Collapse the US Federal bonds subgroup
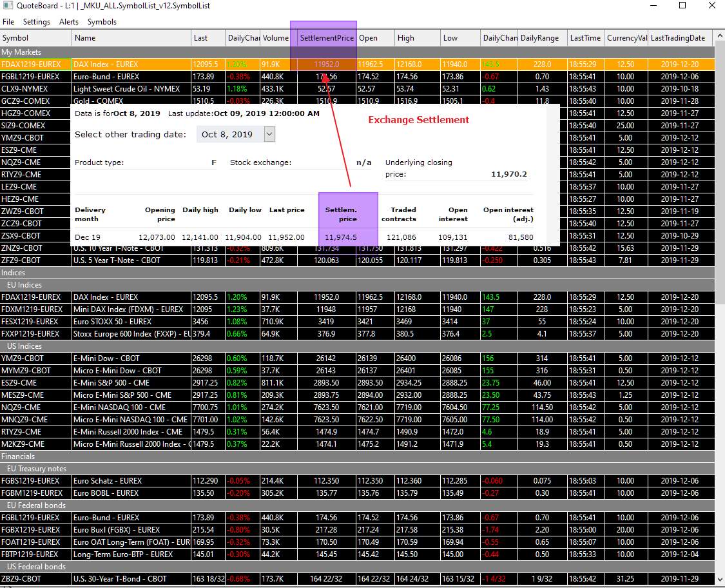This screenshot has height=588, width=725. [358, 567]
